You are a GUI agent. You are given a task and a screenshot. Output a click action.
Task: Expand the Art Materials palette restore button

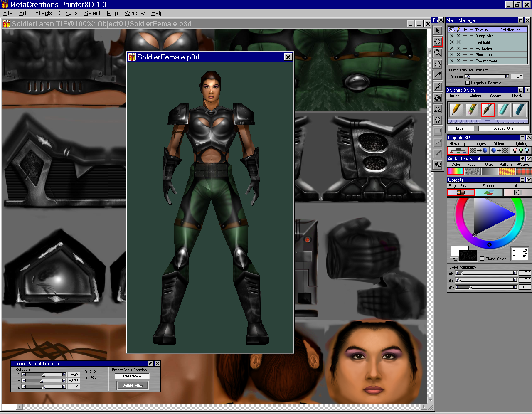522,159
